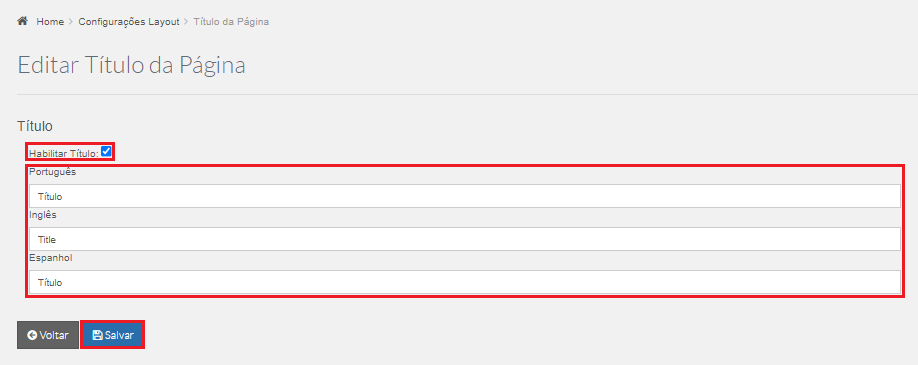Click the Espanhol field label

click(50, 258)
